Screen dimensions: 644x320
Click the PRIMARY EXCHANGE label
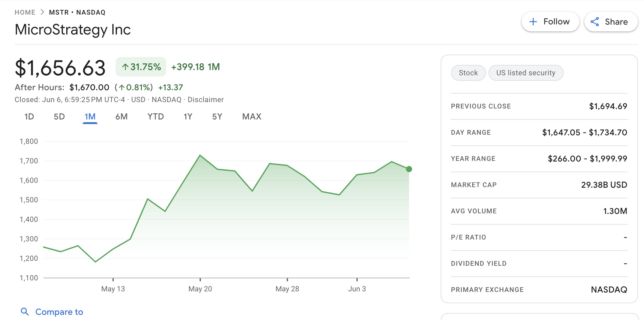(x=487, y=290)
